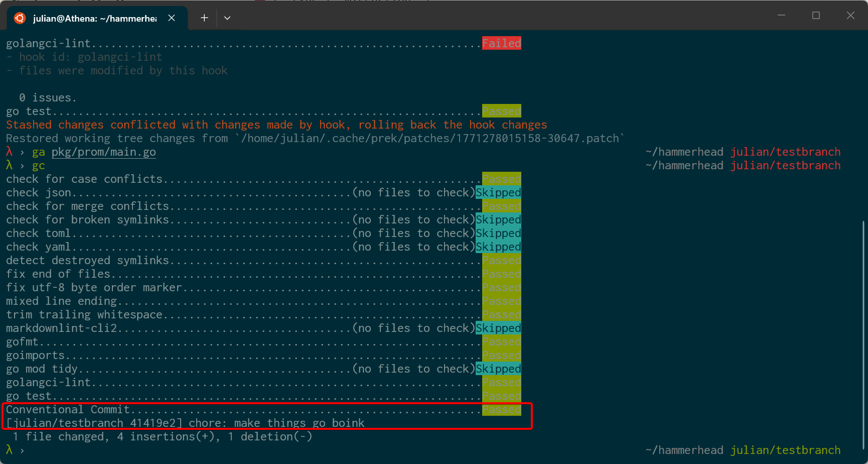Close the julian@Athena terminal tab
Screen dimensions: 868x464
pyautogui.click(x=172, y=18)
